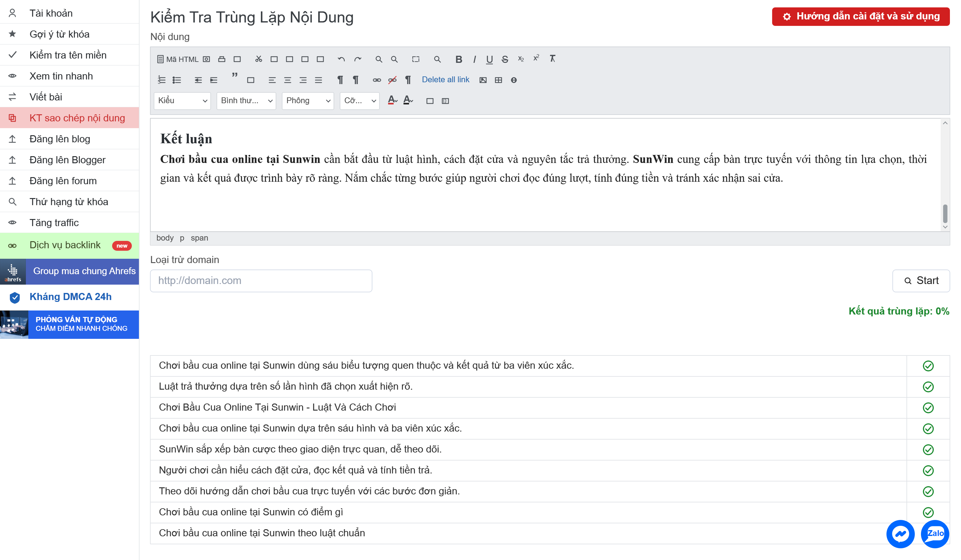Click Phỏng vấn tự động banner
This screenshot has height=560, width=961.
(x=69, y=324)
